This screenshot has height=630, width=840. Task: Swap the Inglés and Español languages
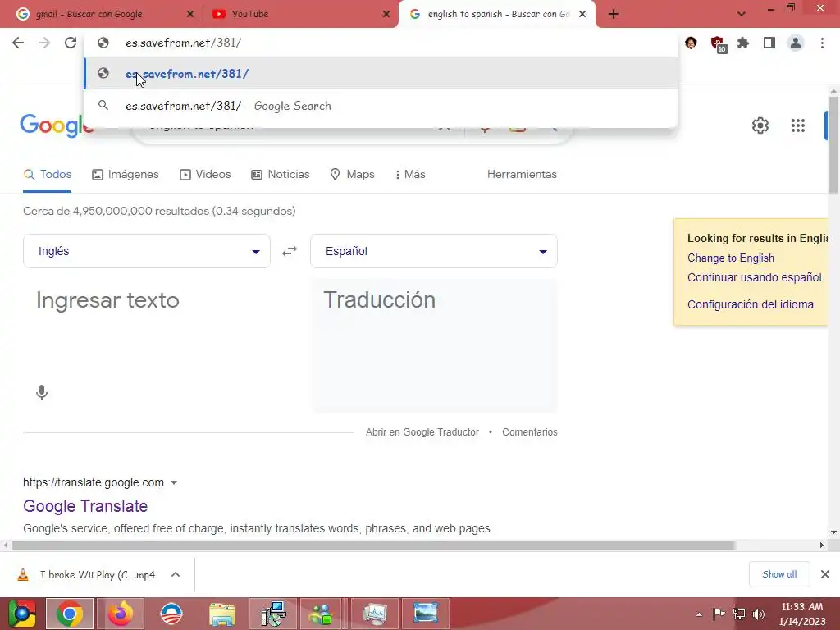pos(290,251)
